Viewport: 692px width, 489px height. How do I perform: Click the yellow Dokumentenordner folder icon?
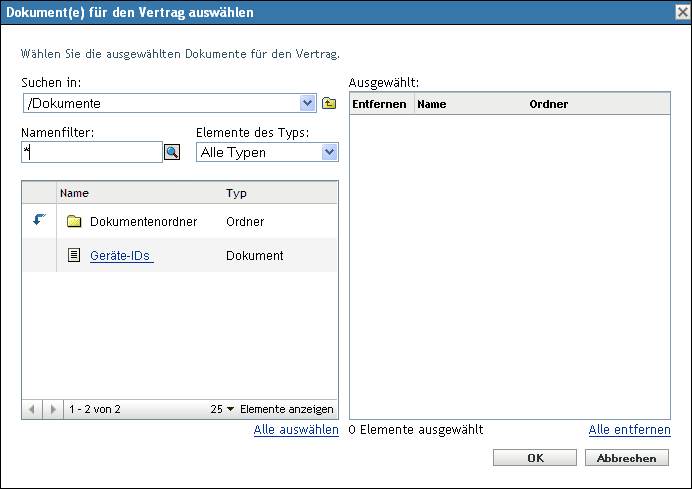pyautogui.click(x=74, y=221)
